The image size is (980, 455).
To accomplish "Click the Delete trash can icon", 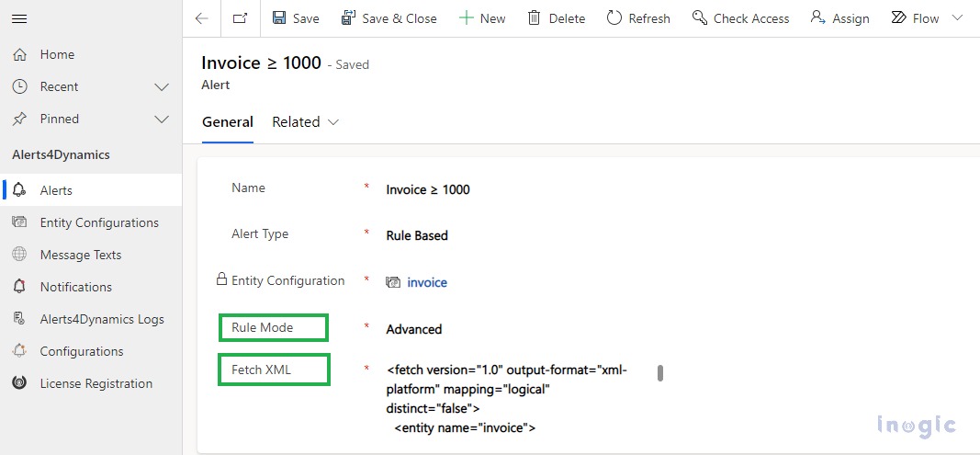I will (x=534, y=18).
